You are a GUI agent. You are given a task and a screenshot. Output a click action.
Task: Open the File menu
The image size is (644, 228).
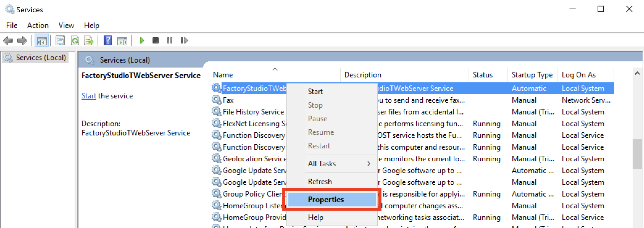12,25
